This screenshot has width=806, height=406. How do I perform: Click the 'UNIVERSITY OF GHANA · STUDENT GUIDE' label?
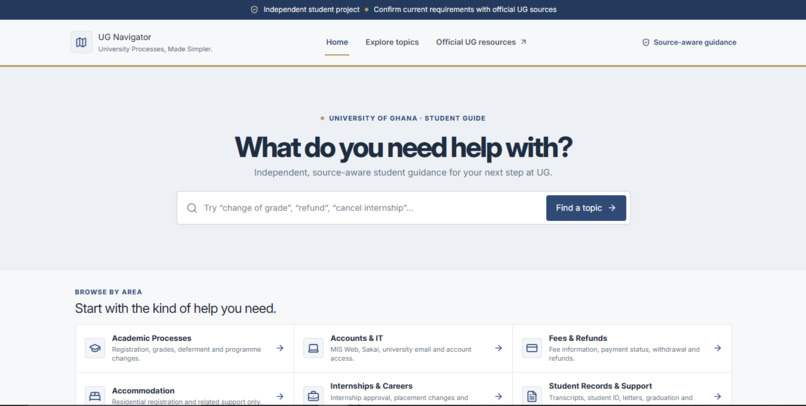(407, 118)
